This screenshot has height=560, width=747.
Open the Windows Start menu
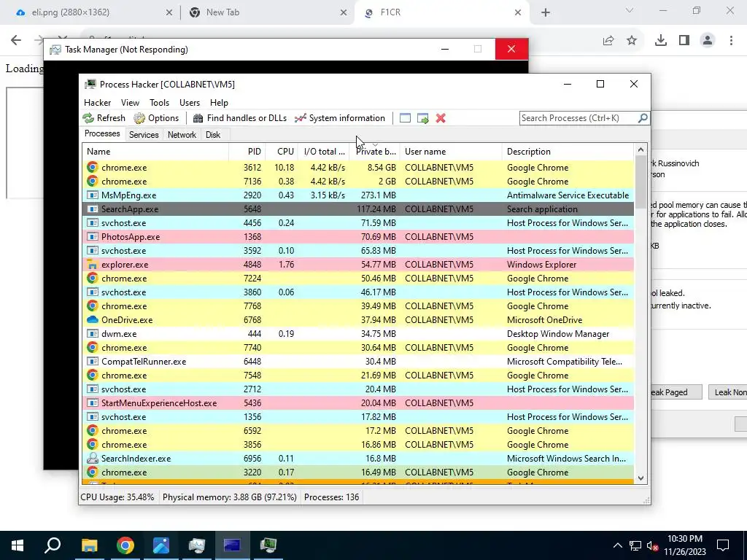tap(18, 545)
